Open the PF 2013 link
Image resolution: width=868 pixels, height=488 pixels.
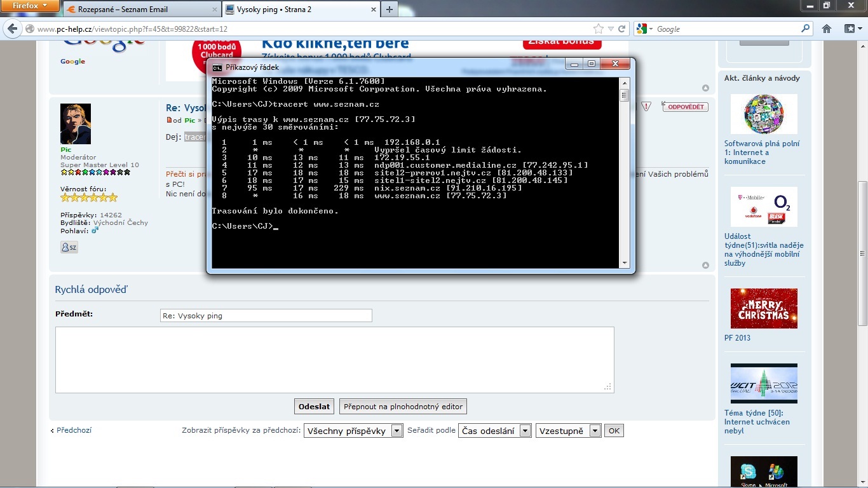click(x=737, y=338)
